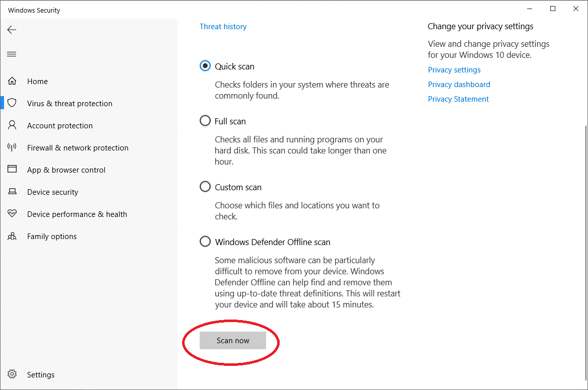Open App & browser control window icon

point(12,170)
